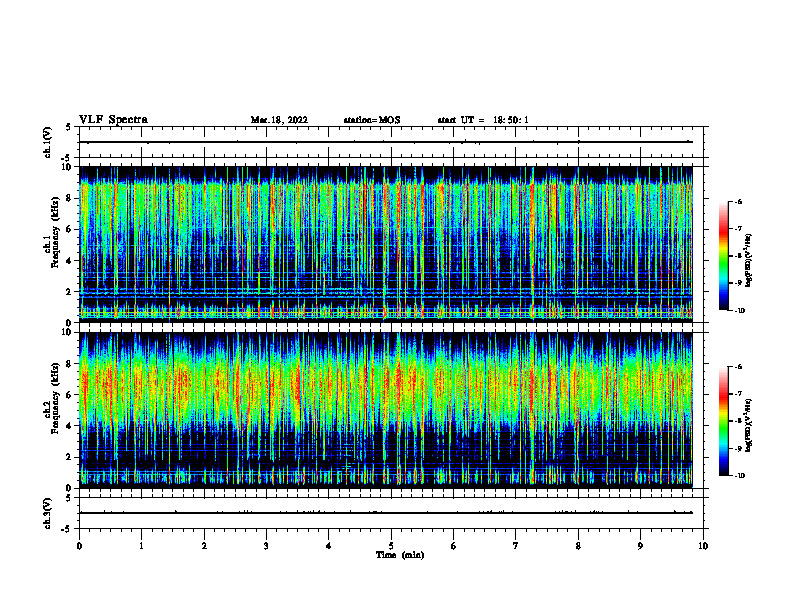792x612 pixels.
Task: Click the "ch.3(V)" waveform axis label
Action: [x=48, y=513]
